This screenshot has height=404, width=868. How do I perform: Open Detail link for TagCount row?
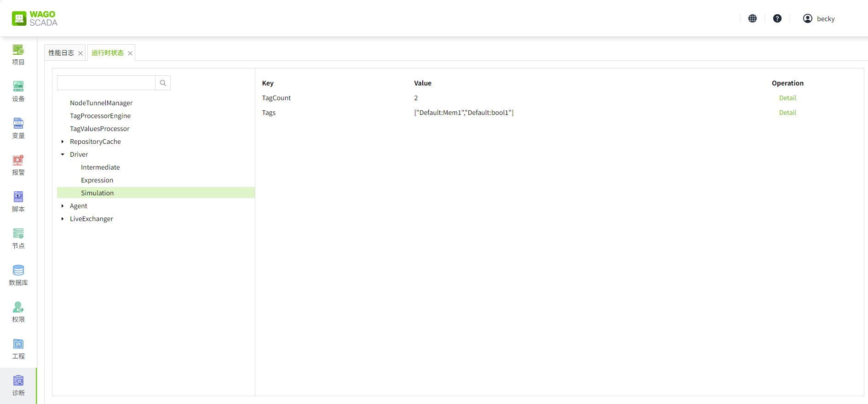[788, 98]
